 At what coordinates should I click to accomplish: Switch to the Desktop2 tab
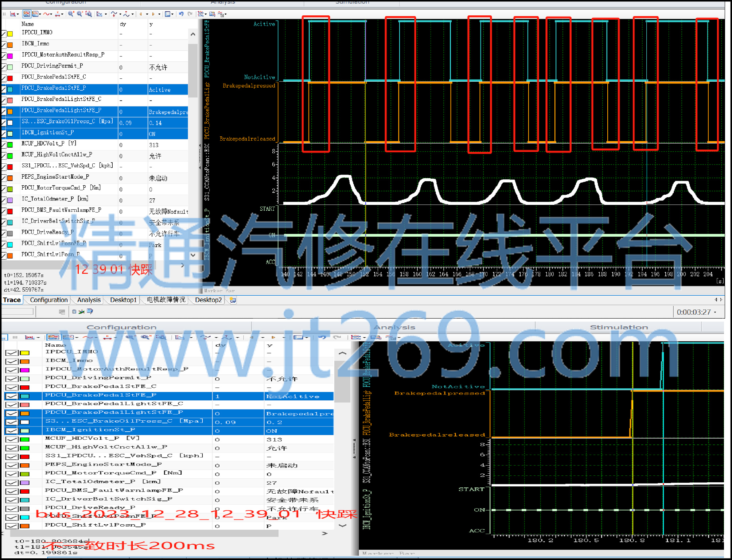208,300
